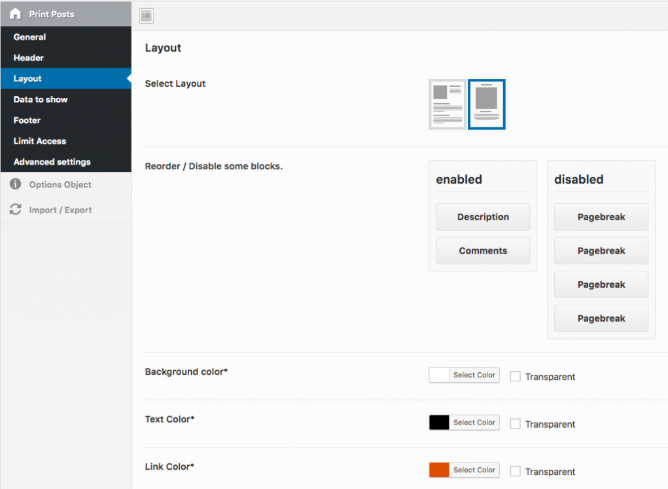Click the 'enabled' column heading
Image resolution: width=668 pixels, height=489 pixels.
[459, 180]
